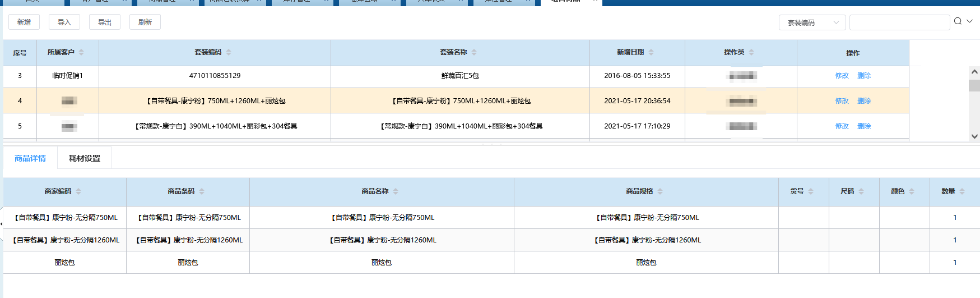Open the 套装编码 search field dropdown
Image resolution: width=980 pixels, height=298 pixels.
[812, 22]
